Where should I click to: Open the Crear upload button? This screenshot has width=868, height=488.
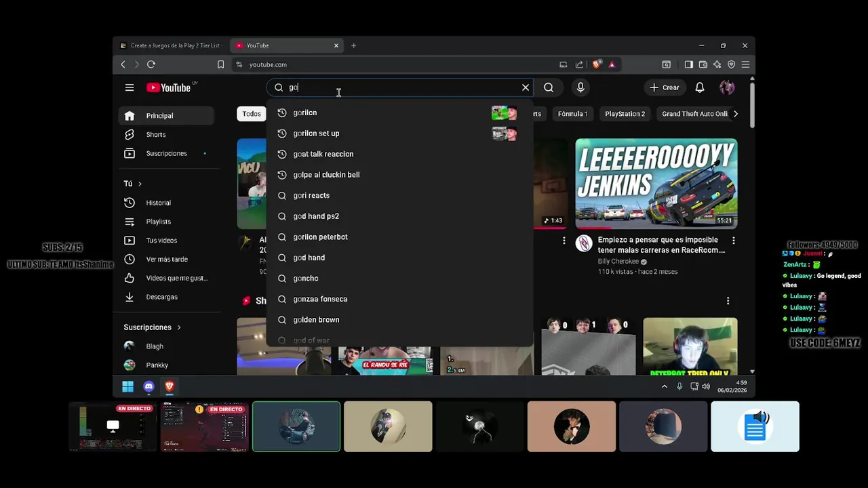coord(665,87)
